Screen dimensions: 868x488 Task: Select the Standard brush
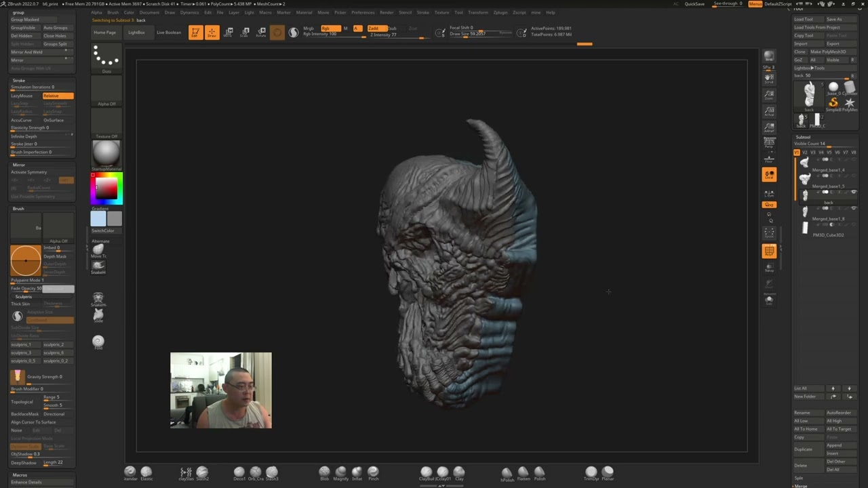click(x=130, y=473)
